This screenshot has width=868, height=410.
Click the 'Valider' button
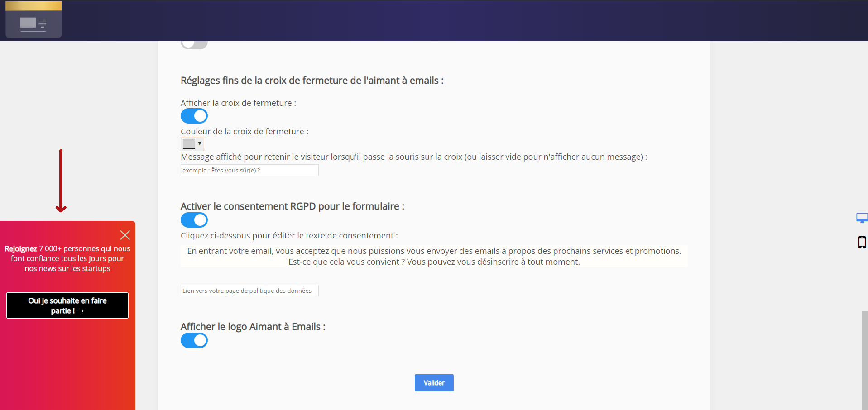click(434, 383)
